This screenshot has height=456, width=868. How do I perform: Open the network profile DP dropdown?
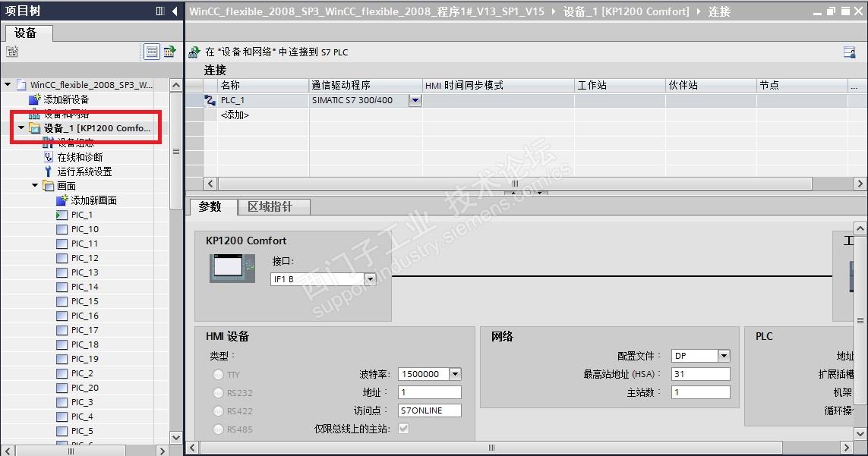coord(724,356)
